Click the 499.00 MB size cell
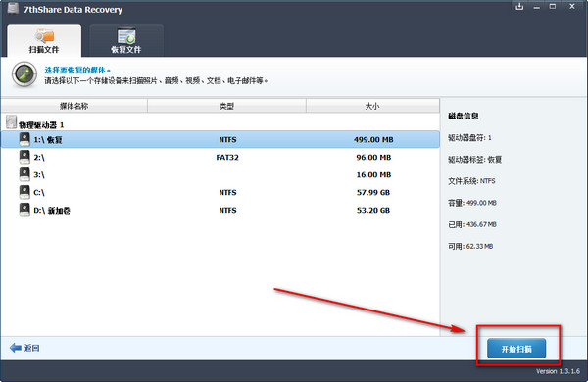 (x=373, y=139)
